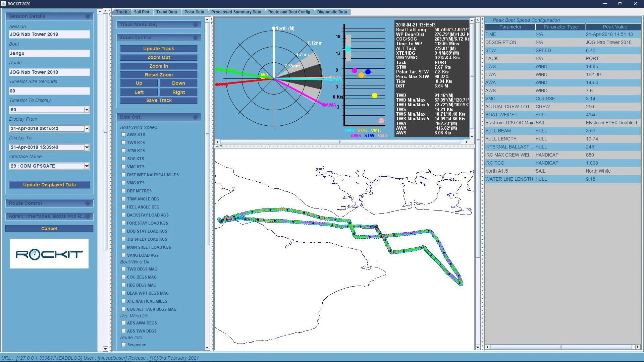Click the Track Menu Key collapse icon
This screenshot has width=644, height=362.
195,24
